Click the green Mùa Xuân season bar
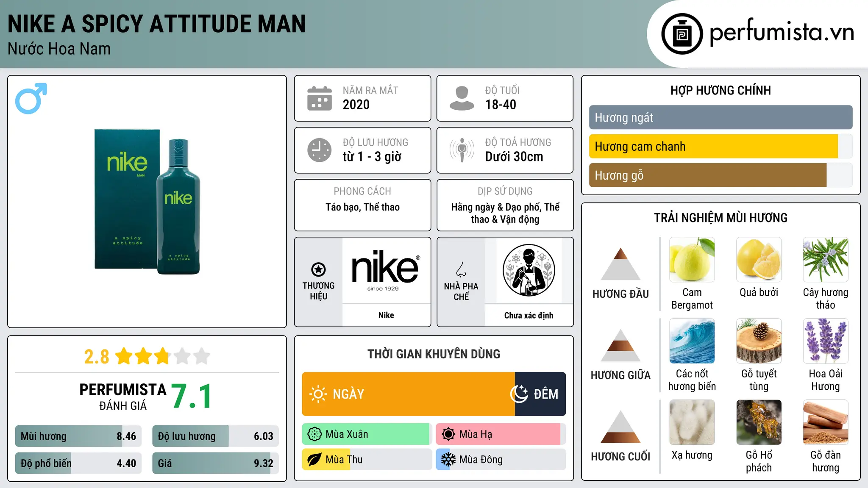868x488 pixels. [367, 434]
